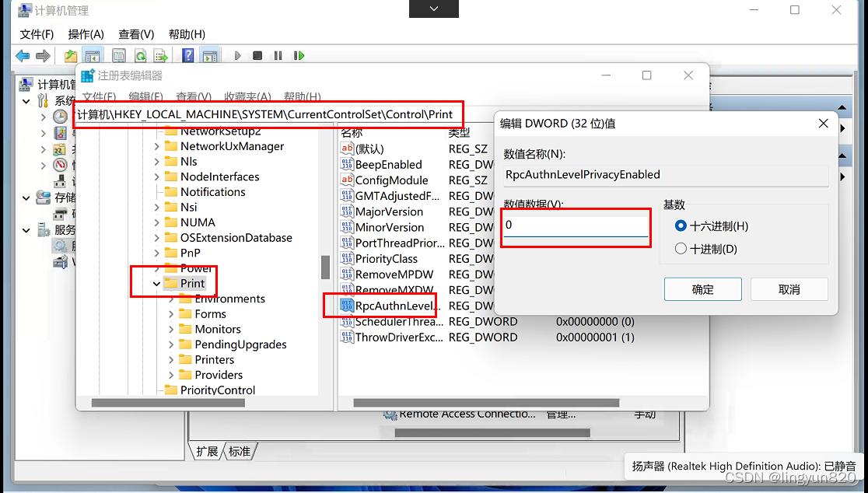Restart the service with the restart toolbar icon
The width and height of the screenshot is (868, 493).
click(299, 55)
